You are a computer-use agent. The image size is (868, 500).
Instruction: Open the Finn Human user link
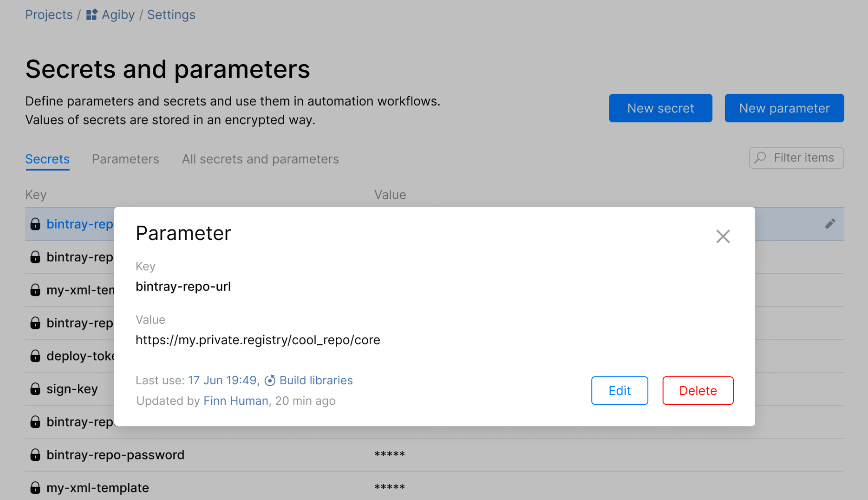click(236, 401)
